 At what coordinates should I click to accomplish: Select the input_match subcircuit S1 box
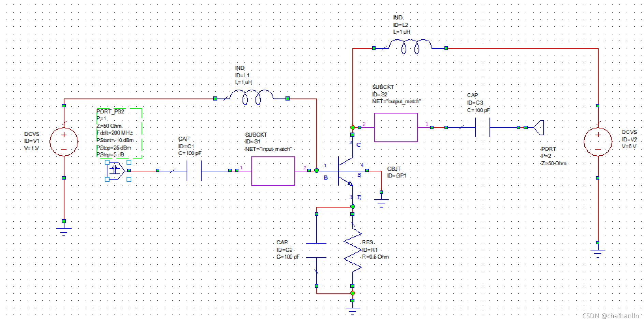click(x=273, y=171)
